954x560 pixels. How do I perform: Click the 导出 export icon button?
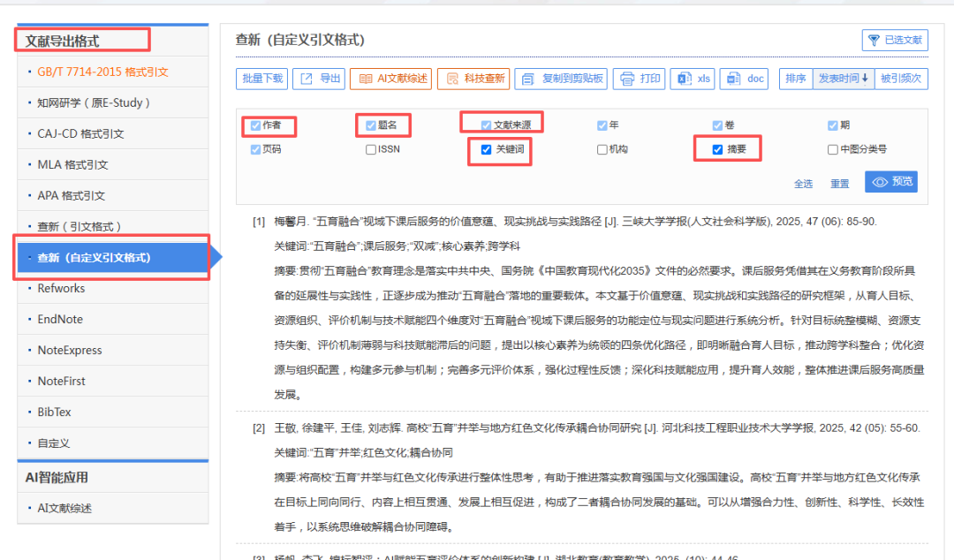pos(318,79)
